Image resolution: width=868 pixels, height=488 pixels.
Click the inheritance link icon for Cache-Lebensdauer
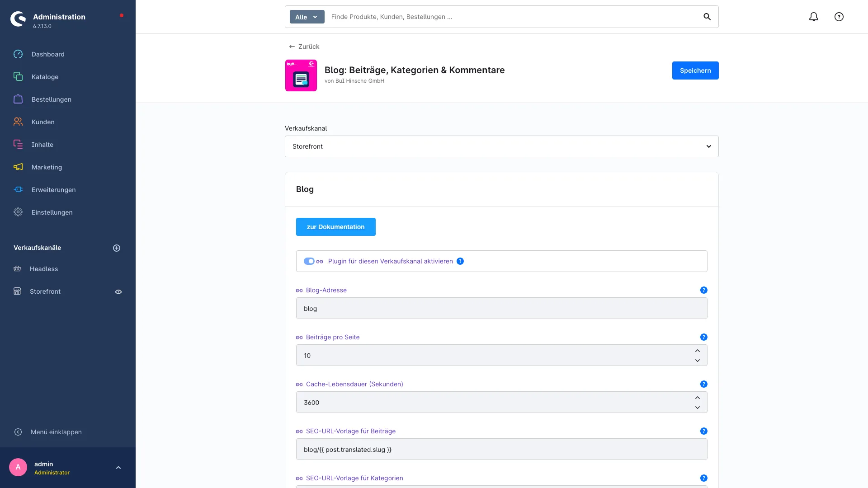point(299,385)
